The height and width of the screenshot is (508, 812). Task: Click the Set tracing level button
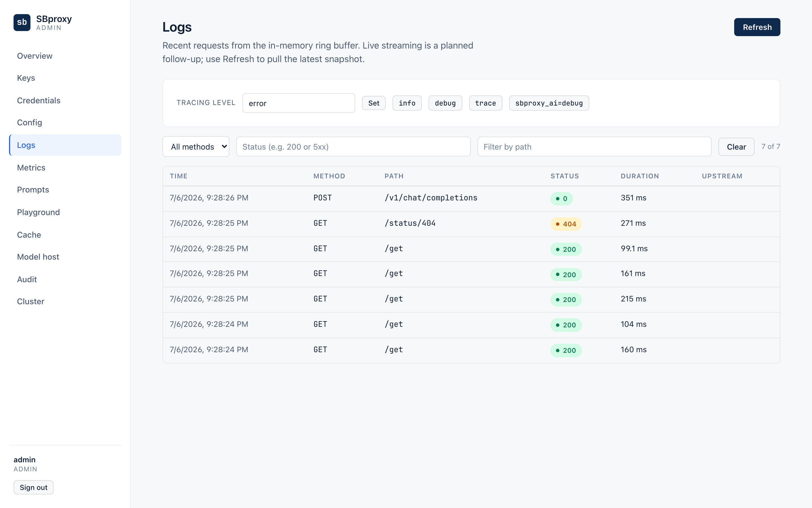coord(374,103)
